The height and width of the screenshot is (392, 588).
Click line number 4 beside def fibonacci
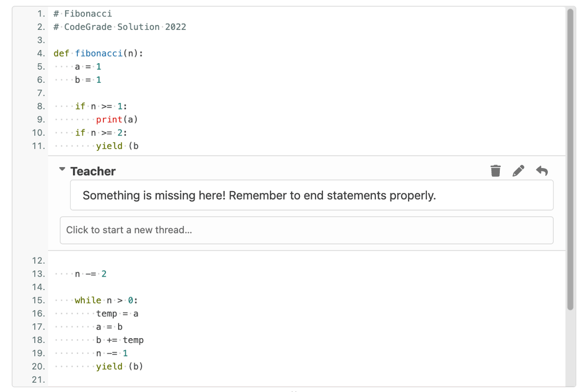point(40,53)
